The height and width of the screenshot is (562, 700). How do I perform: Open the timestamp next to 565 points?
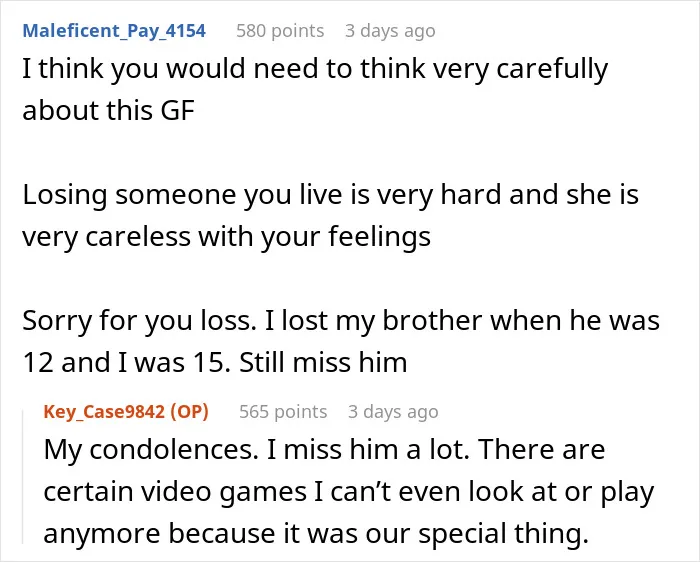393,411
